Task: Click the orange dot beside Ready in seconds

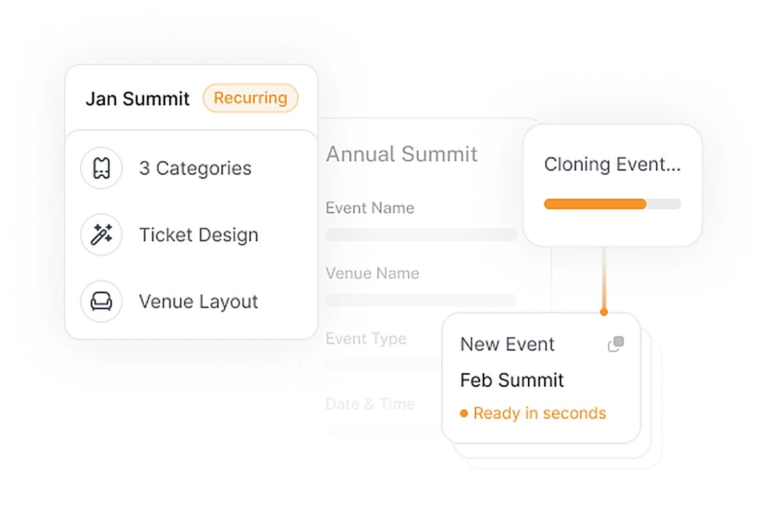Action: tap(464, 413)
